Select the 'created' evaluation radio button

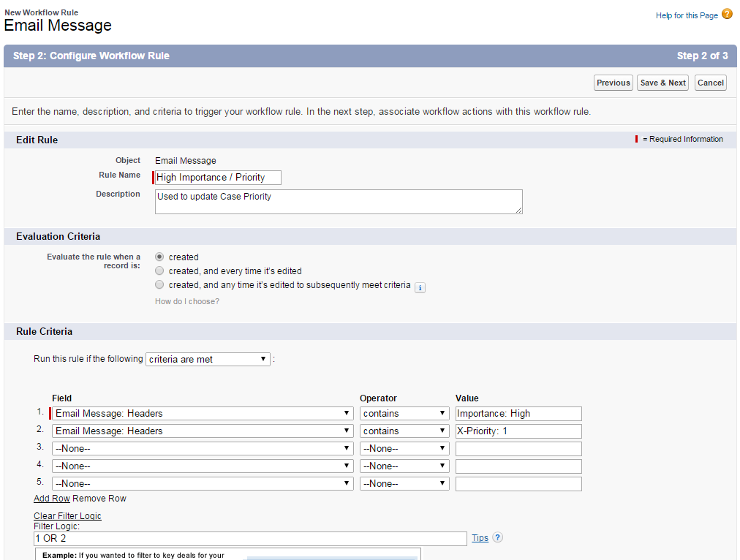[159, 257]
